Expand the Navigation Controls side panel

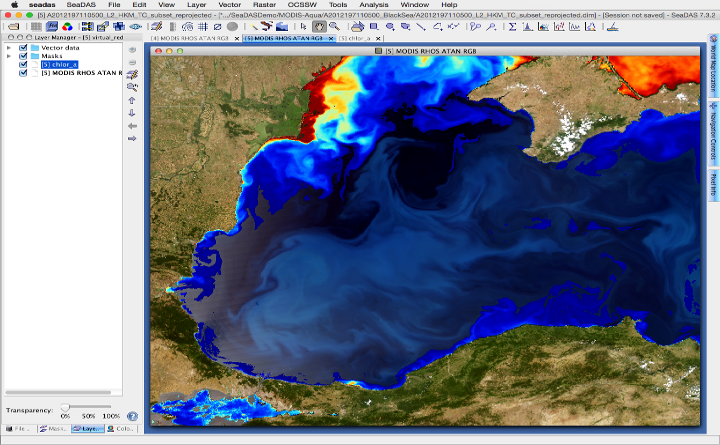point(712,130)
